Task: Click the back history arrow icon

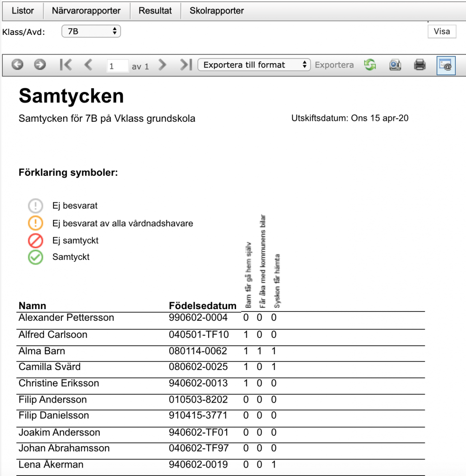Action: click(x=17, y=64)
